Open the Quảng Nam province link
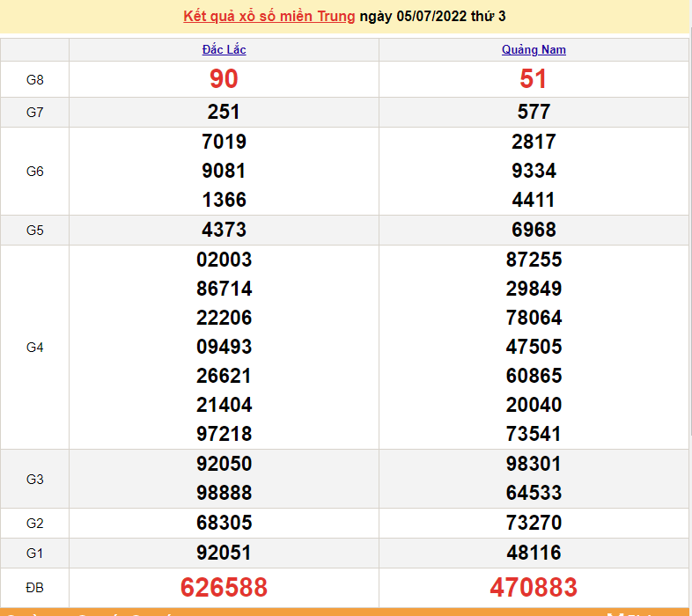 point(534,49)
